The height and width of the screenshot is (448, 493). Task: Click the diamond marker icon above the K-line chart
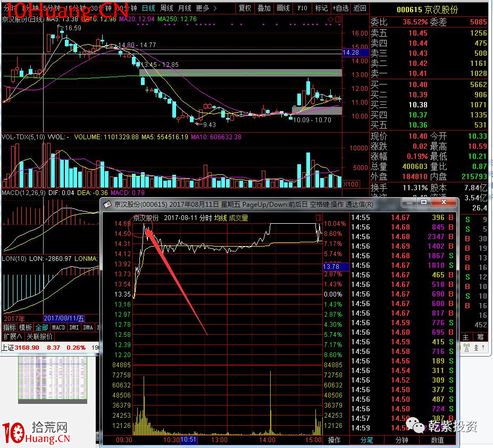point(330,20)
